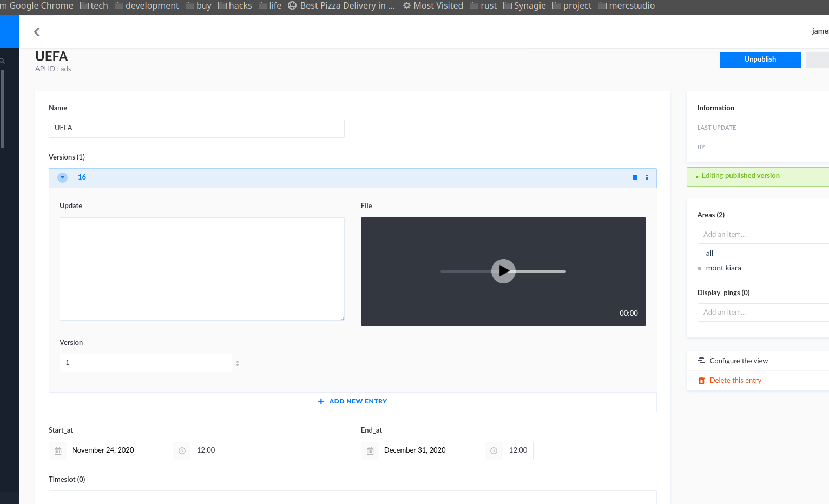The height and width of the screenshot is (504, 829).
Task: Open the Areas add item dropdown
Action: (763, 235)
